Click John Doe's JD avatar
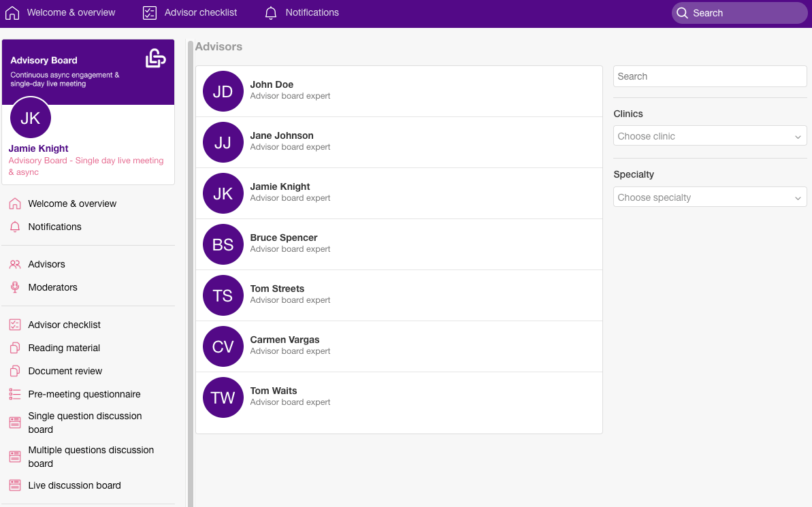 click(223, 91)
